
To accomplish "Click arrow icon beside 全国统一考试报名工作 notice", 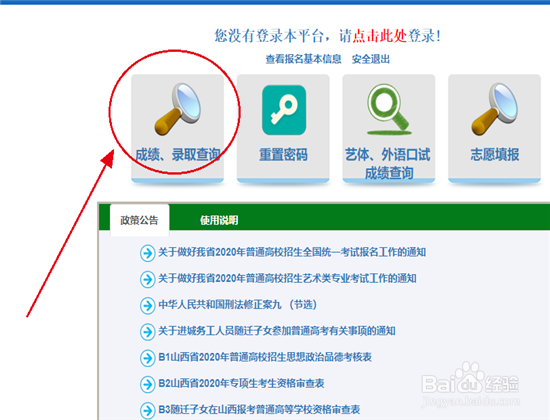I will [147, 253].
